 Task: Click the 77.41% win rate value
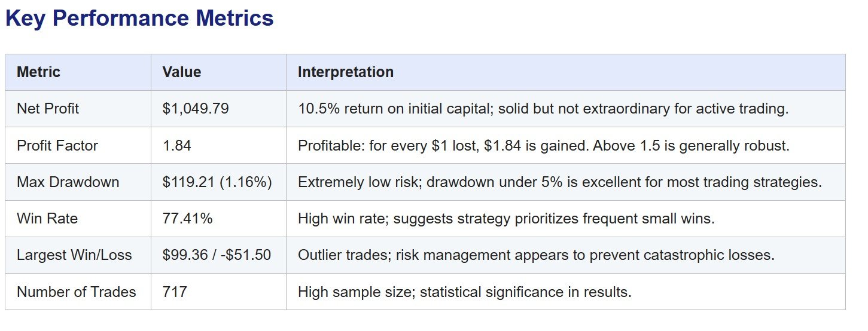coord(187,219)
